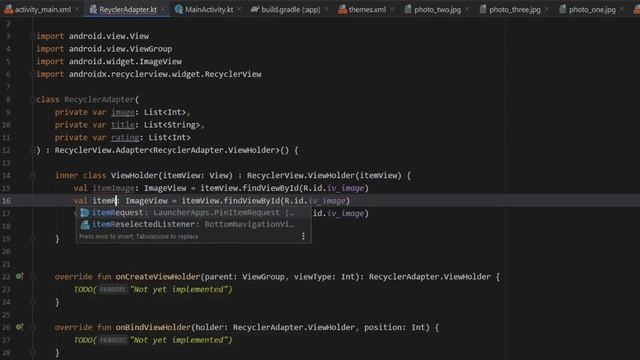The image size is (640, 360).
Task: Click the Kotlin file icon on MainActivity.kt tab
Action: (179, 9)
